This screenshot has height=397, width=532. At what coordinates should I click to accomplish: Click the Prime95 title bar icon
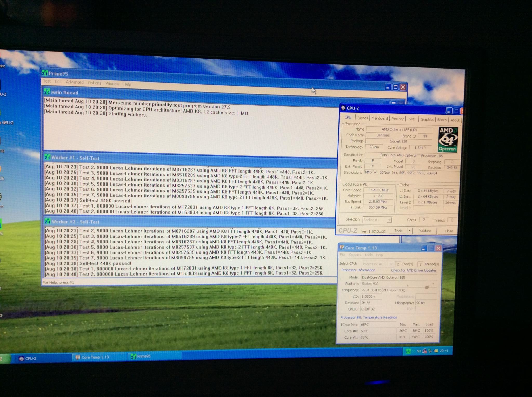(x=45, y=73)
